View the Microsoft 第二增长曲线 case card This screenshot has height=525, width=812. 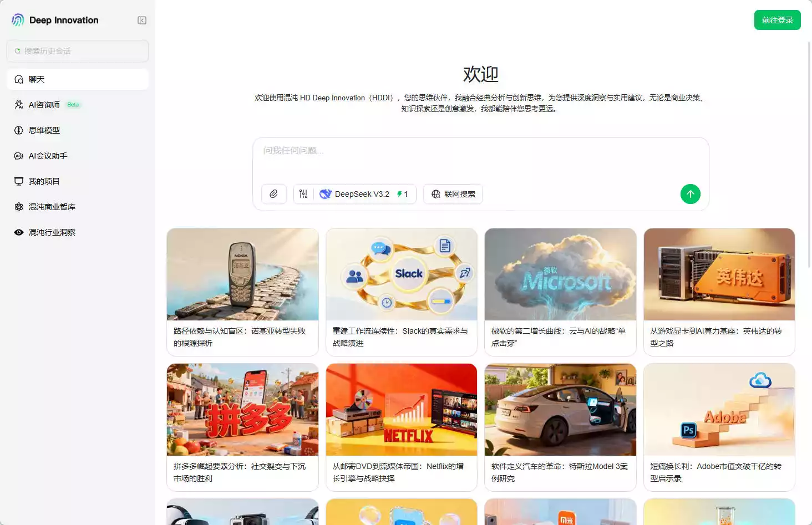[x=560, y=292]
